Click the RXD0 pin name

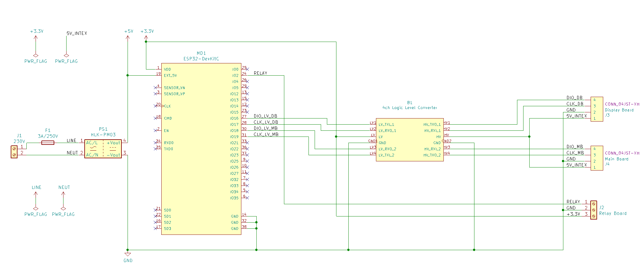coord(169,143)
